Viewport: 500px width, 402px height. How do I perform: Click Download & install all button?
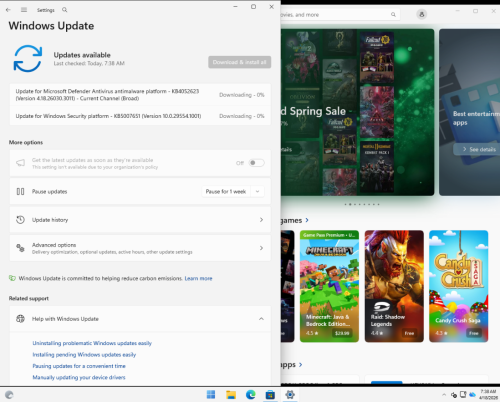coord(239,62)
